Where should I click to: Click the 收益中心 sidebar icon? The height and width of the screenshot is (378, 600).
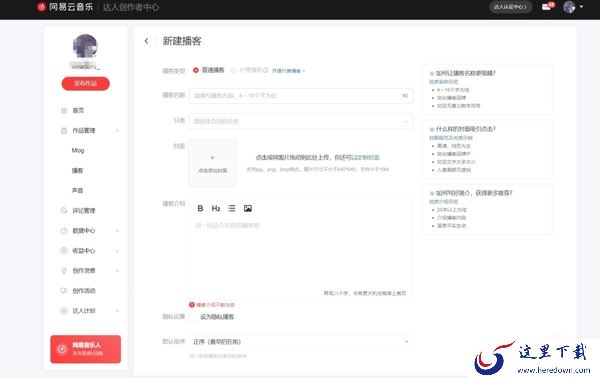[64, 251]
